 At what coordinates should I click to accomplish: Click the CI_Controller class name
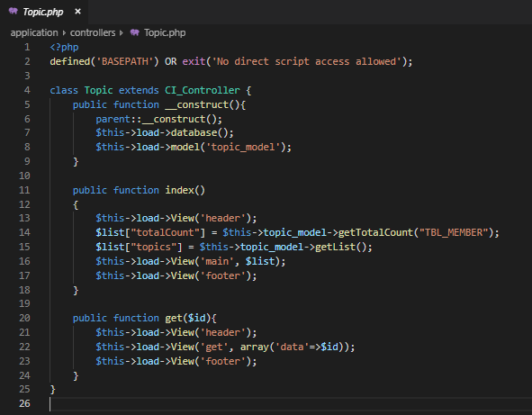203,90
